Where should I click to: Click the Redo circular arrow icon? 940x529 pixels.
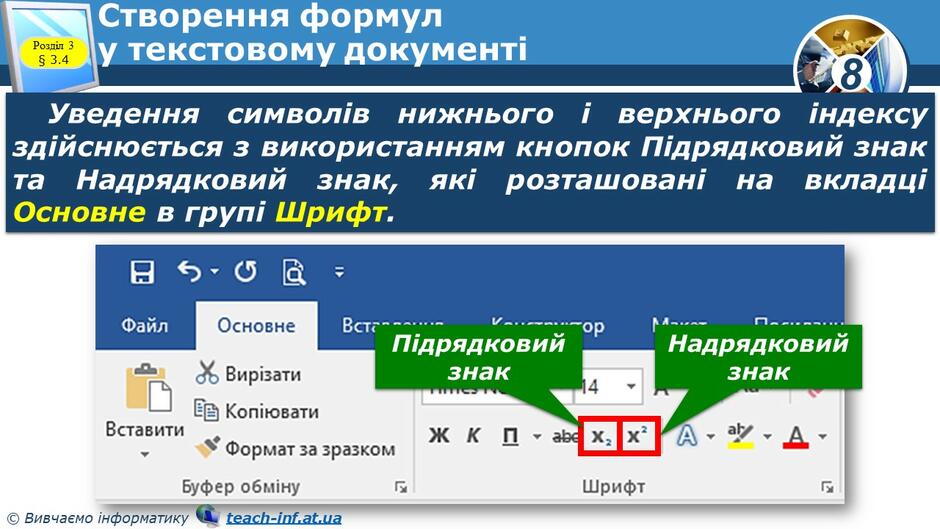point(245,272)
